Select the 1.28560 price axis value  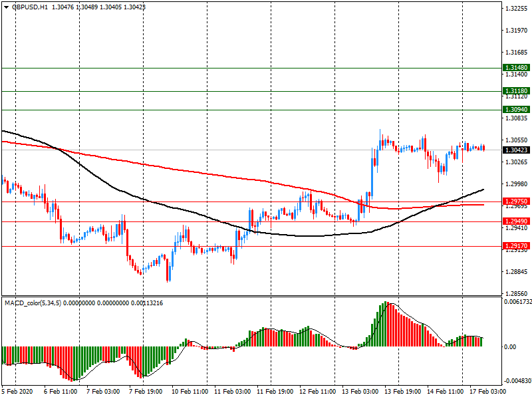(x=517, y=293)
